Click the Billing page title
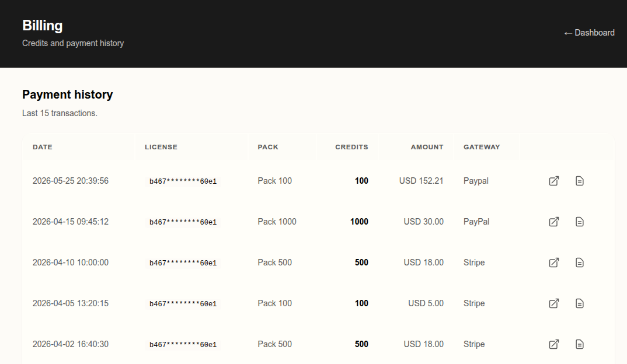The image size is (627, 364). tap(43, 26)
